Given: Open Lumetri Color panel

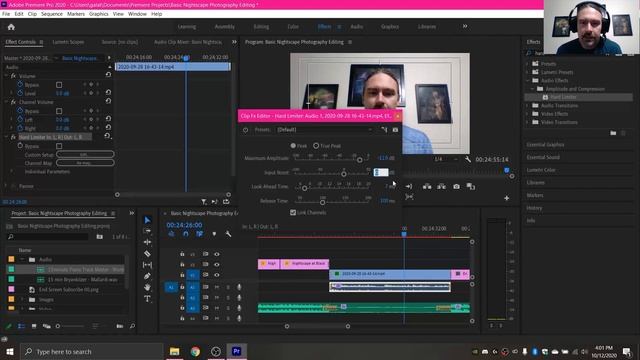Looking at the screenshot, I should [x=540, y=170].
